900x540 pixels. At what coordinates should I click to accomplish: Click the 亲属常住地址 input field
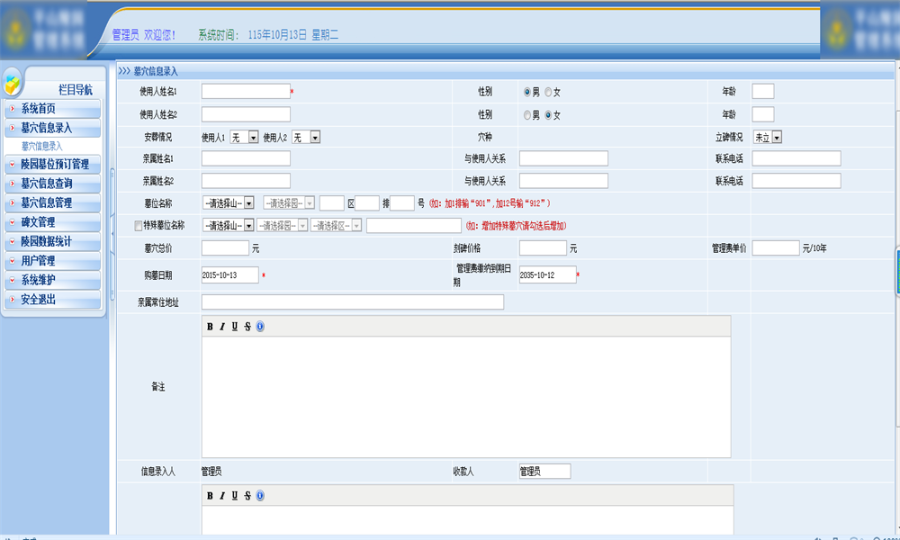click(352, 302)
